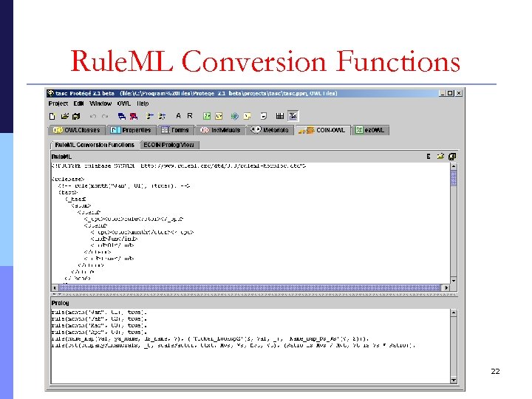Switch to the Metadata tab
This screenshot has width=532, height=399.
point(270,130)
